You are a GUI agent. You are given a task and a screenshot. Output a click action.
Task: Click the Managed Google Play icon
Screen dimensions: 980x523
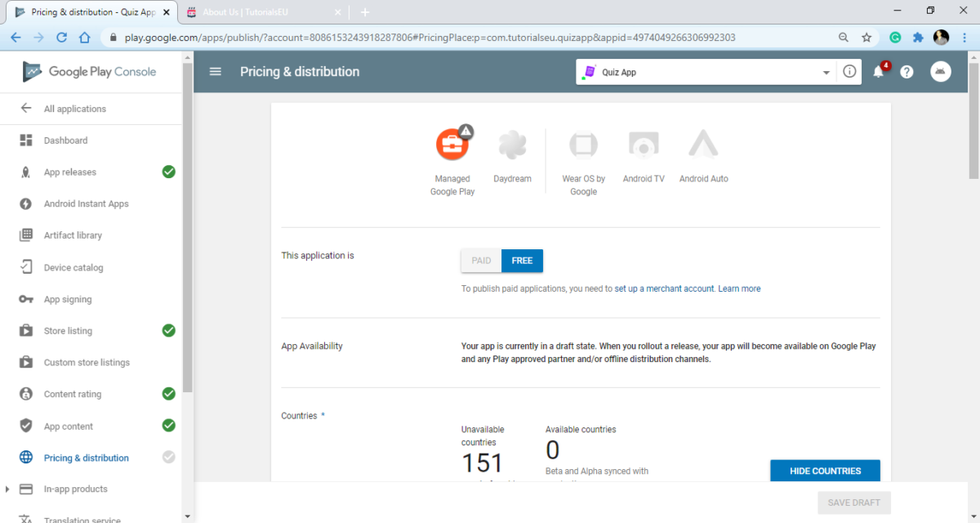click(x=452, y=145)
